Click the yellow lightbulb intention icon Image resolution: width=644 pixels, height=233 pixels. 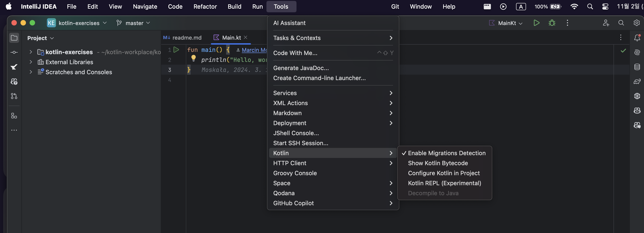click(x=193, y=58)
